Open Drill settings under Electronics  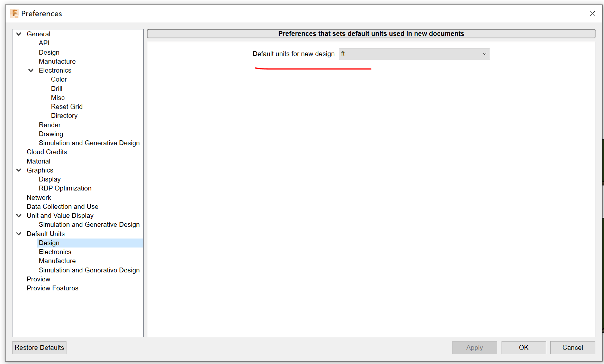click(x=57, y=88)
